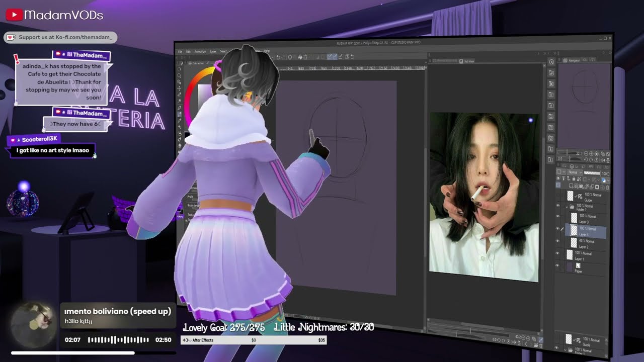Hide Layer 4 with eye icon
The width and height of the screenshot is (644, 362).
[x=557, y=229]
